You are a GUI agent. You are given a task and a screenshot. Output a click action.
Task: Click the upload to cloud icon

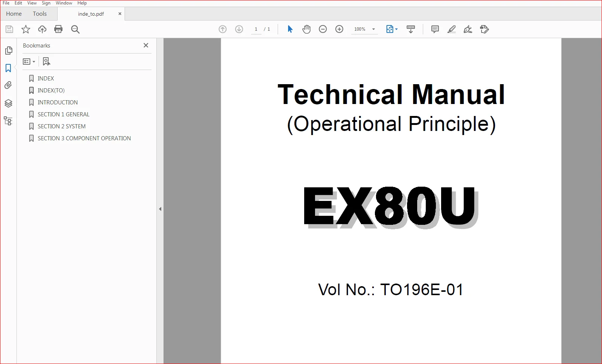42,29
